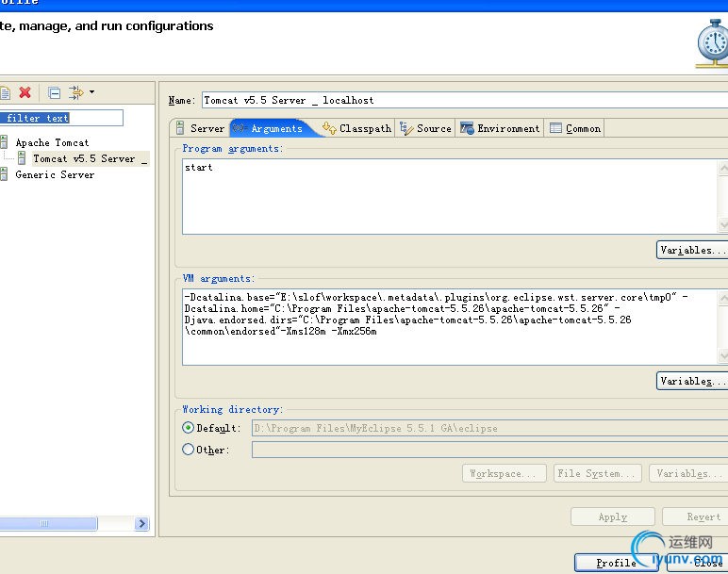This screenshot has width=728, height=574.
Task: Open the Environment tab
Action: 500,128
